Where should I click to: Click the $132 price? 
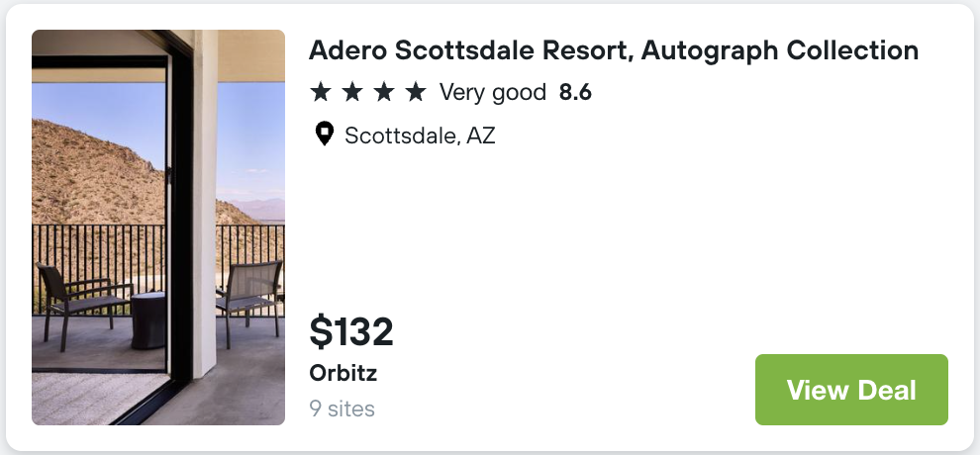coord(351,331)
